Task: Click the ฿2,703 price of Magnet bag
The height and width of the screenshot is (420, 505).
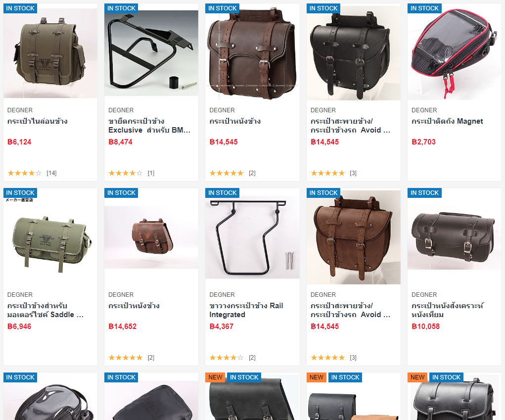Action: (x=423, y=142)
